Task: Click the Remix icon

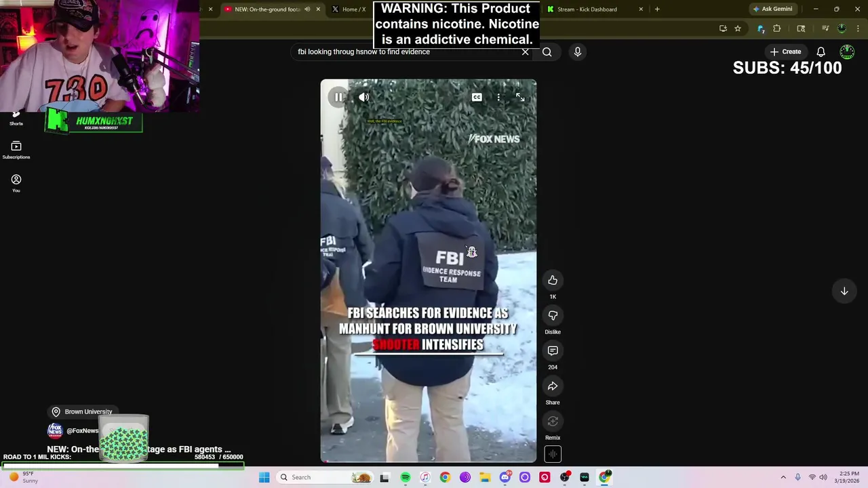Action: [x=553, y=421]
